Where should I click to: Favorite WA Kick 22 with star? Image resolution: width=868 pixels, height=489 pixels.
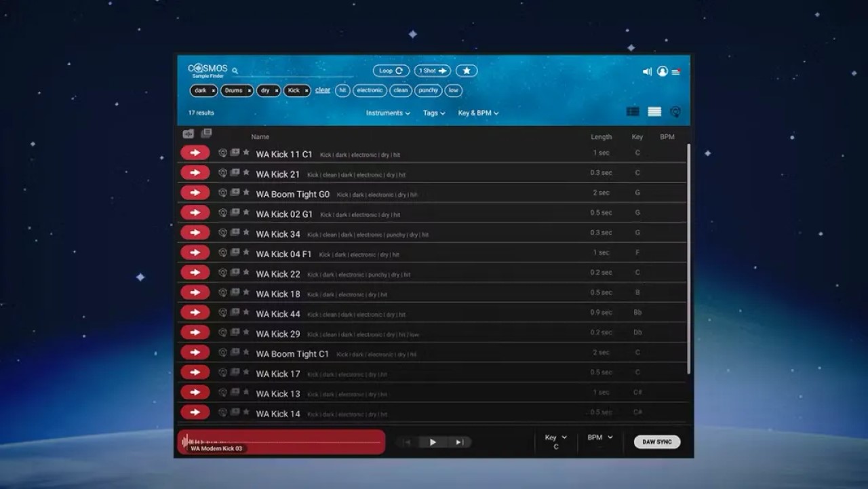(x=246, y=273)
